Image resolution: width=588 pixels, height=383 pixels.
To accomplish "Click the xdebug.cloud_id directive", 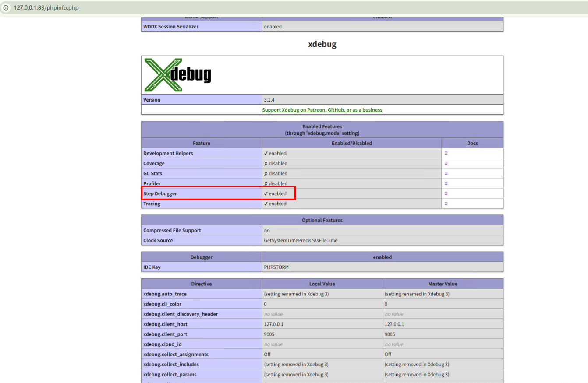I will [162, 344].
